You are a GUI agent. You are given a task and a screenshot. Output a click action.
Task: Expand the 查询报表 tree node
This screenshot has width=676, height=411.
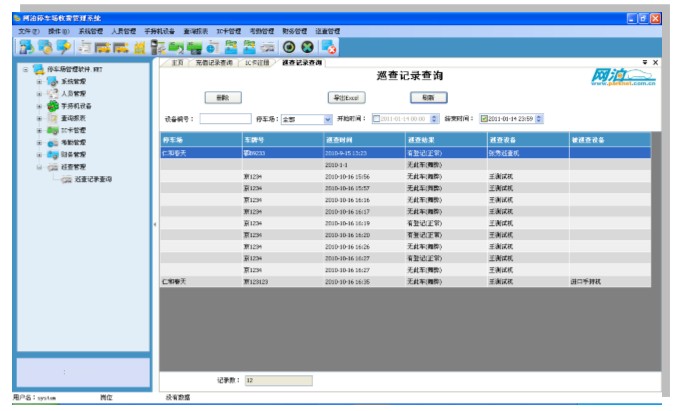pos(39,118)
